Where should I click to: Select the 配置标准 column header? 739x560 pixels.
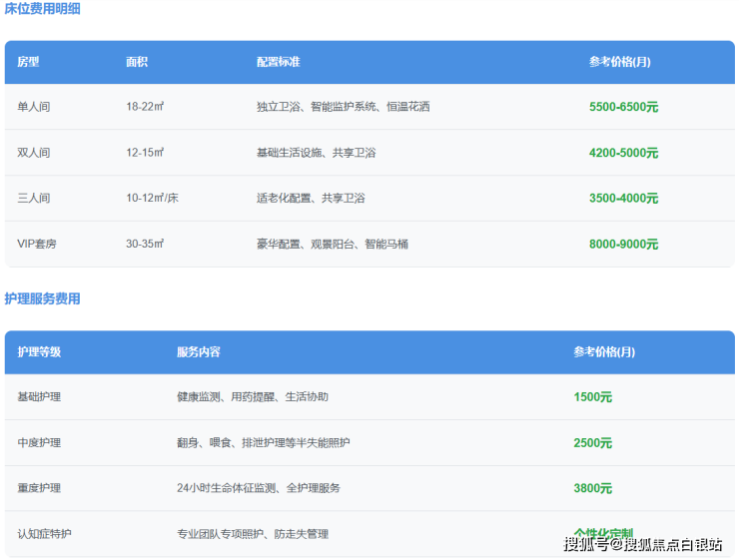278,62
